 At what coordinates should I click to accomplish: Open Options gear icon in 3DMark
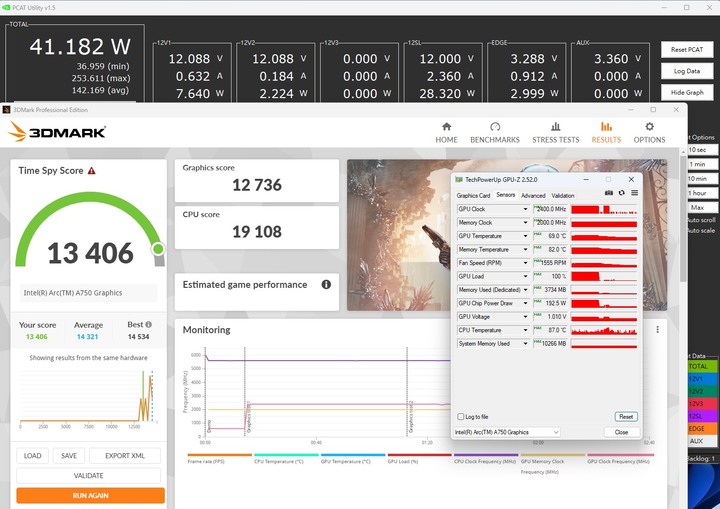[649, 127]
